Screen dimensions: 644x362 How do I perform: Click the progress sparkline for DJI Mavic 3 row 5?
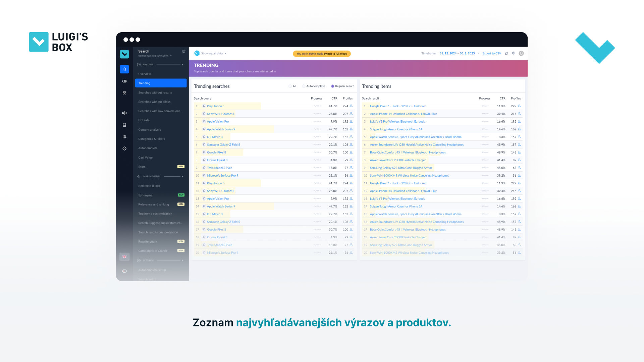point(317,137)
